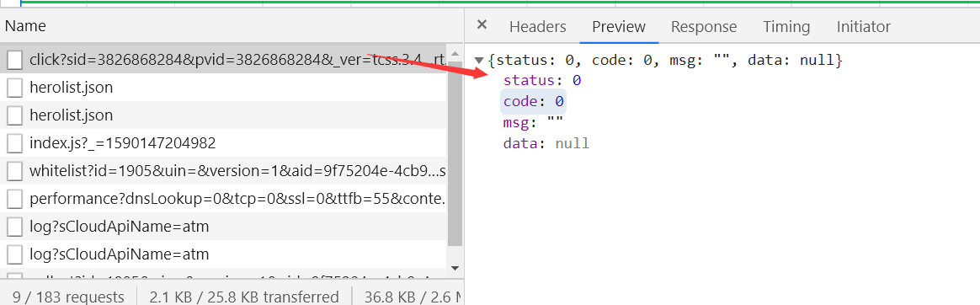Click the msg: "" property
This screenshot has width=980, height=305.
(x=533, y=122)
